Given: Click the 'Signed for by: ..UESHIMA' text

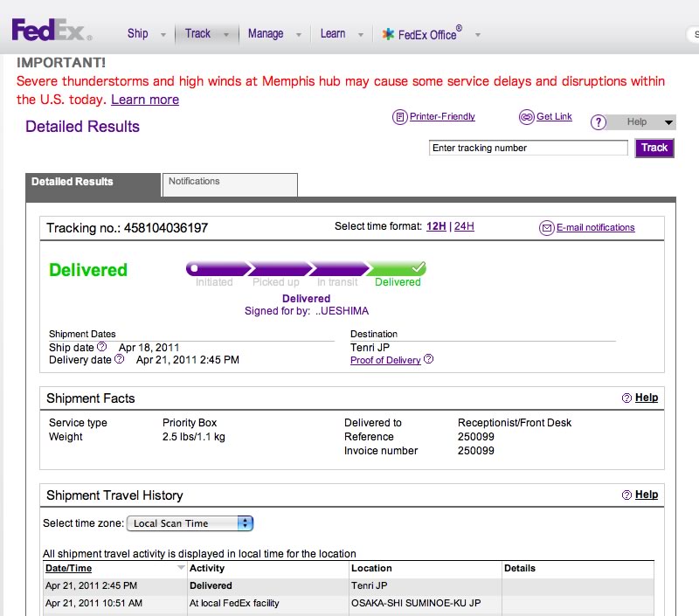Looking at the screenshot, I should coord(307,311).
